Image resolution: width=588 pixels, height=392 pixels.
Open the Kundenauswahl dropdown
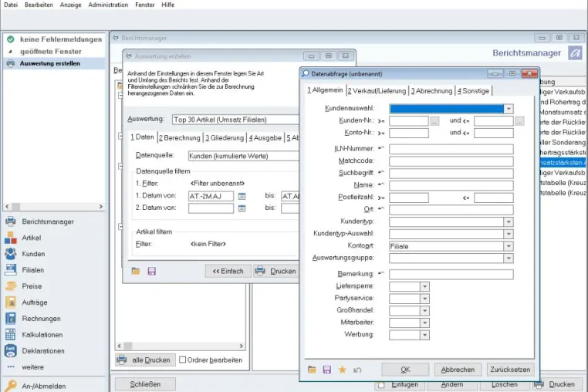509,109
